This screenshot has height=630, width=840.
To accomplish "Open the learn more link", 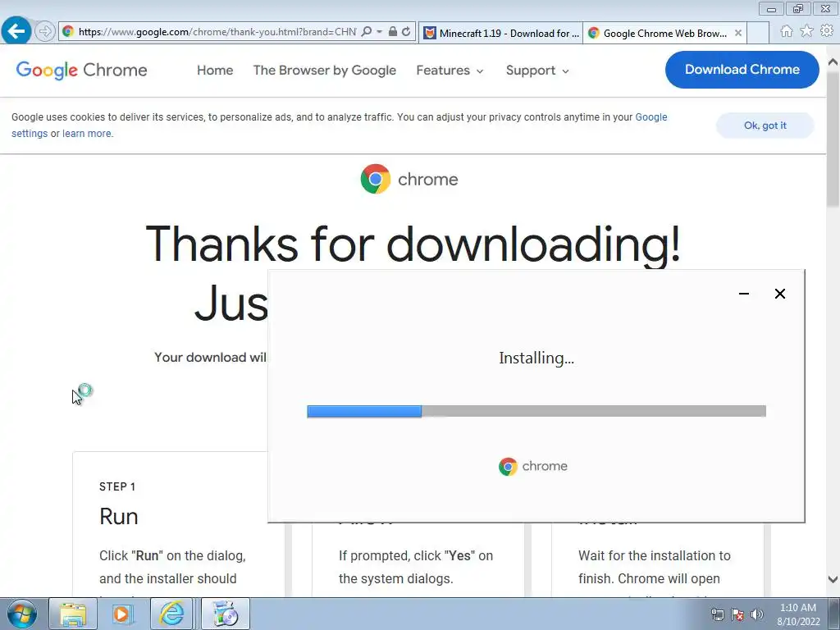I will pyautogui.click(x=87, y=134).
